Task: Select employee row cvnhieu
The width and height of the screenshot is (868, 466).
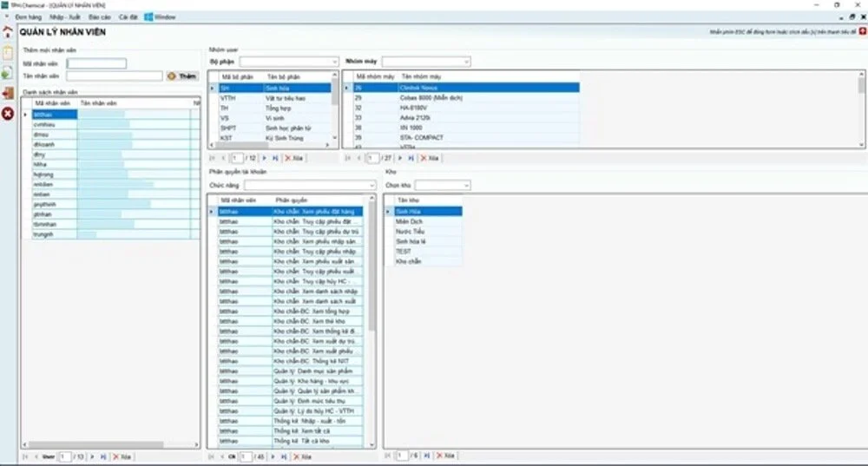Action: [x=111, y=124]
